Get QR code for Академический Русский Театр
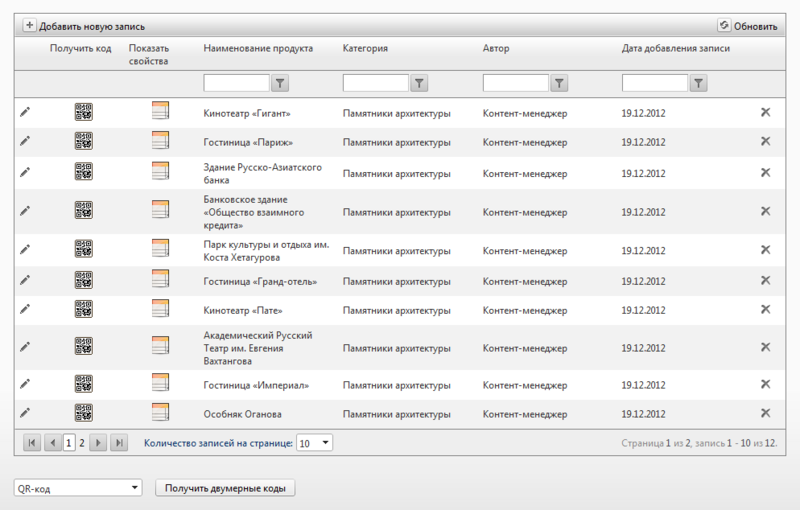The width and height of the screenshot is (800, 510). tap(84, 346)
